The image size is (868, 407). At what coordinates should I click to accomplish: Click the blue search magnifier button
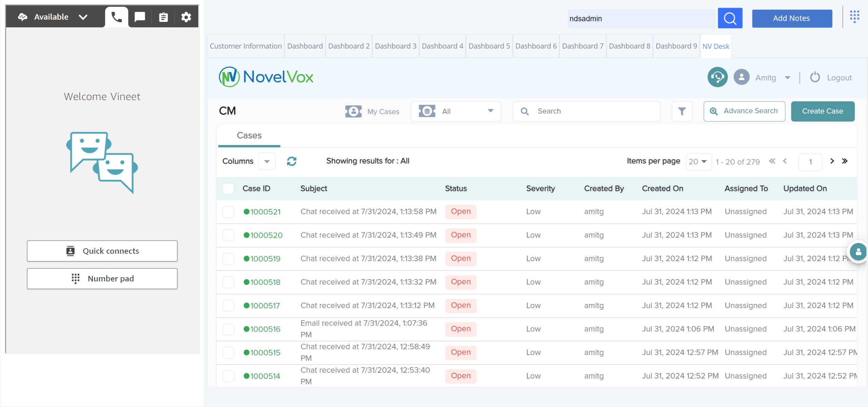[730, 18]
